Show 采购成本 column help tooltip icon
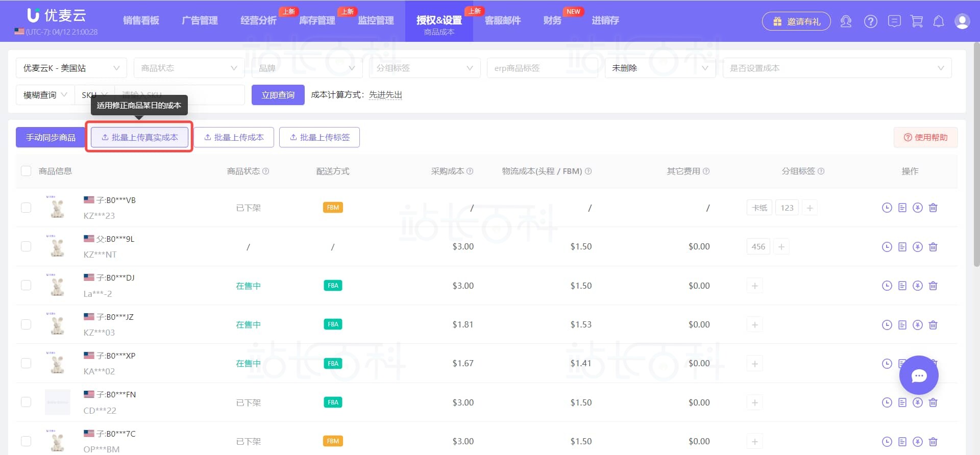Image resolution: width=980 pixels, height=455 pixels. [470, 171]
